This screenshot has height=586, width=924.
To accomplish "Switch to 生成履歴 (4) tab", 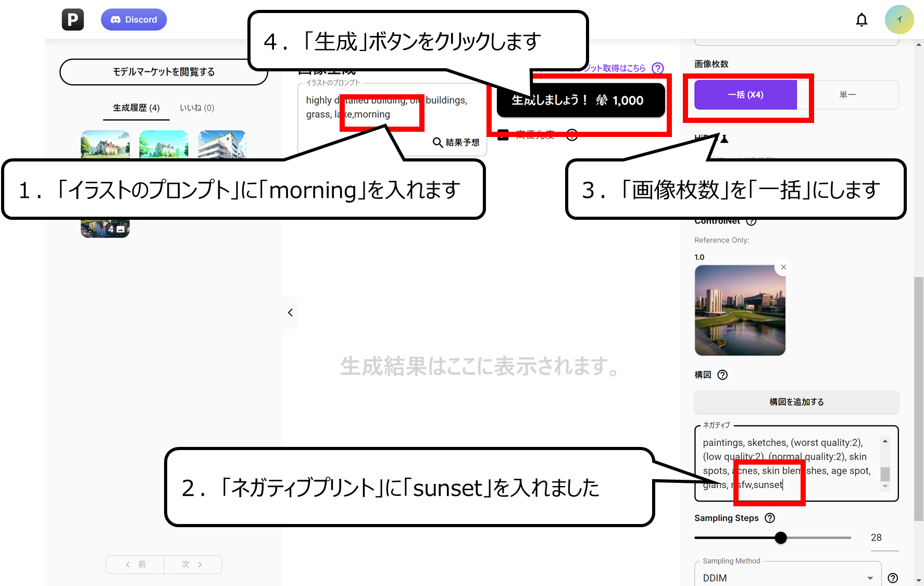I will pyautogui.click(x=136, y=108).
